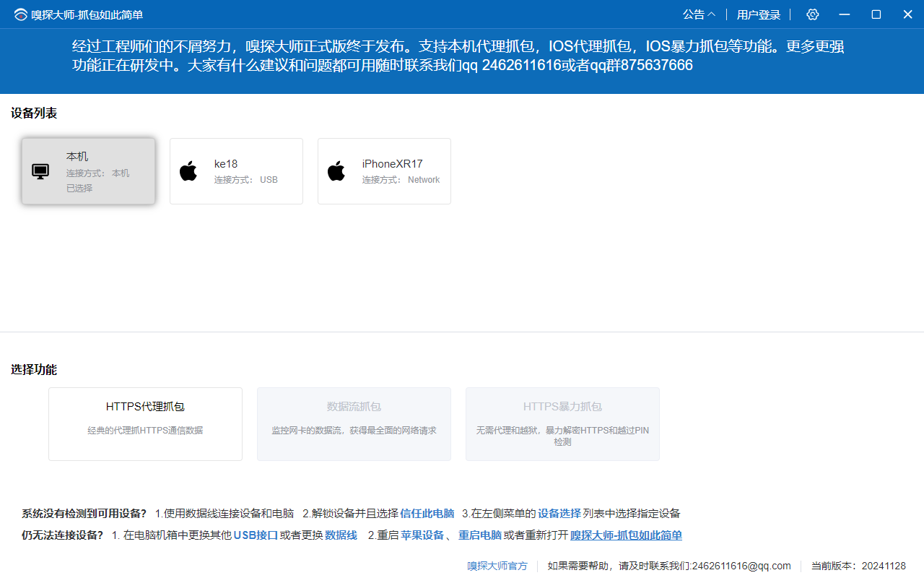Click the Apple icon beside ke18
The image size is (924, 578).
click(x=188, y=171)
